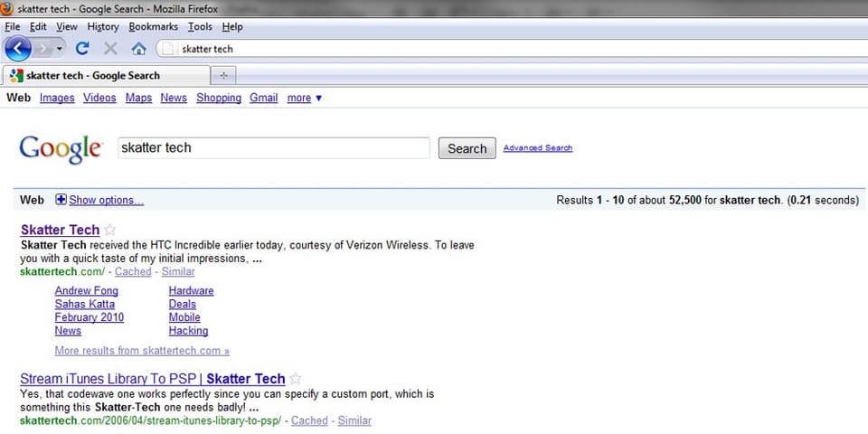Open the Tools menu
This screenshot has width=868, height=434.
point(200,26)
